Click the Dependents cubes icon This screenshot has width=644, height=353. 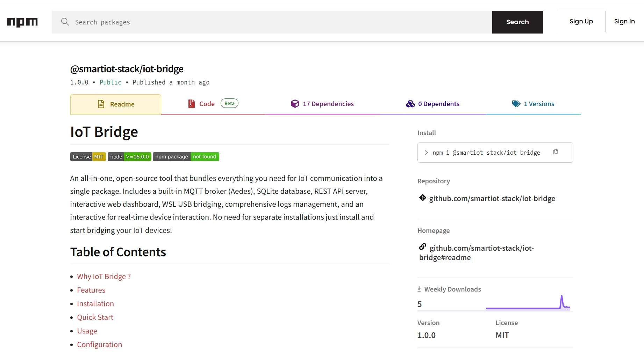410,104
